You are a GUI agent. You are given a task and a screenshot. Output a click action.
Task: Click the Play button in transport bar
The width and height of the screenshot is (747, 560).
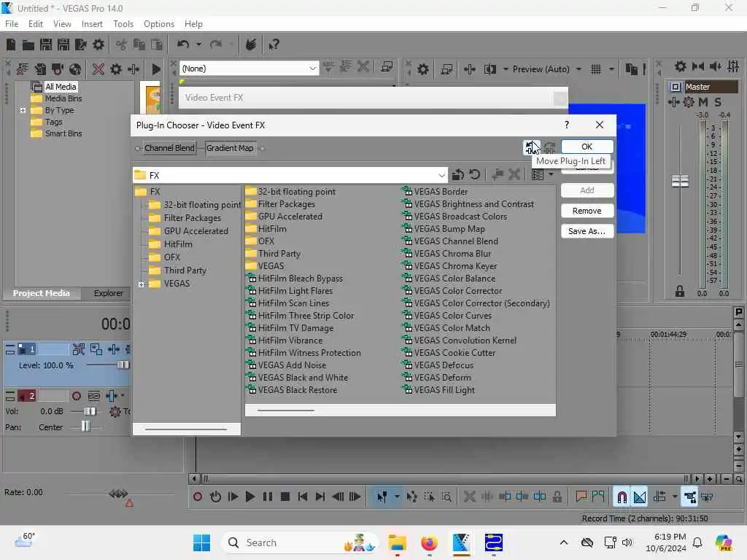point(249,497)
